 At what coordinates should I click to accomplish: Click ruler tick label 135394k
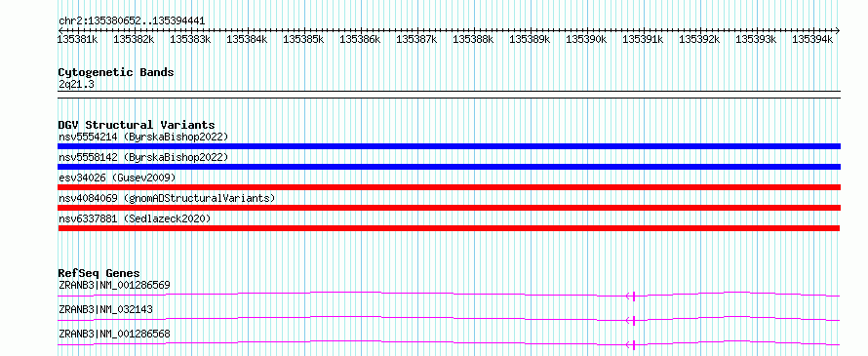click(x=812, y=39)
